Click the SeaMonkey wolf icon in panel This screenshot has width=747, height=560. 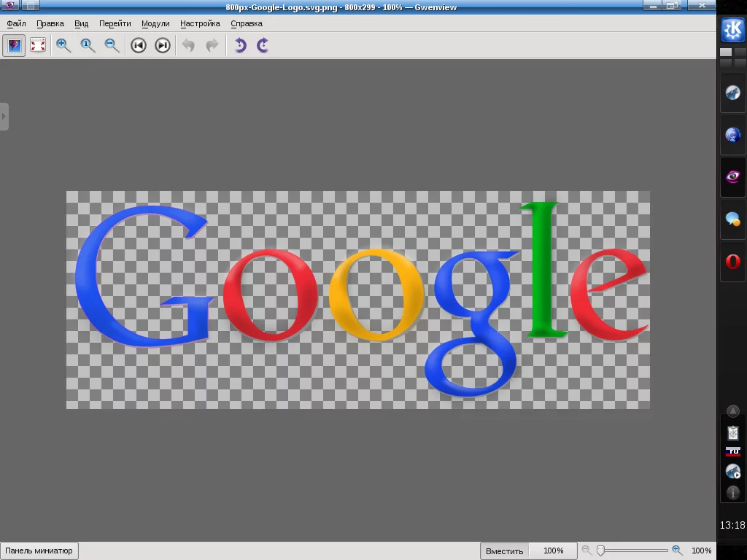tap(732, 93)
